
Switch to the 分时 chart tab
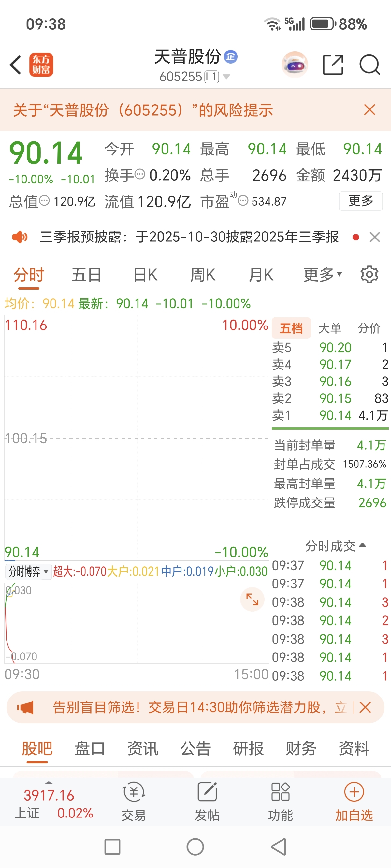29,275
